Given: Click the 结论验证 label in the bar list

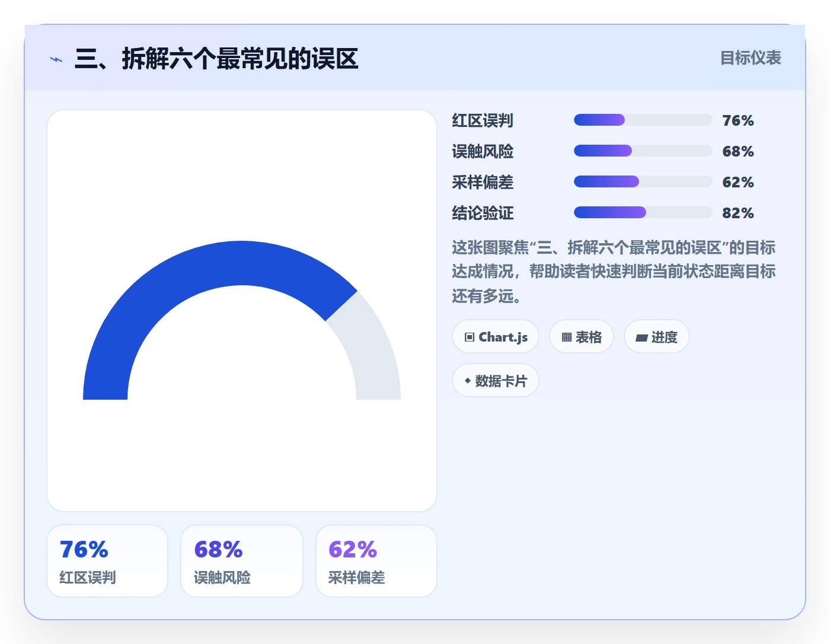Looking at the screenshot, I should pyautogui.click(x=483, y=213).
